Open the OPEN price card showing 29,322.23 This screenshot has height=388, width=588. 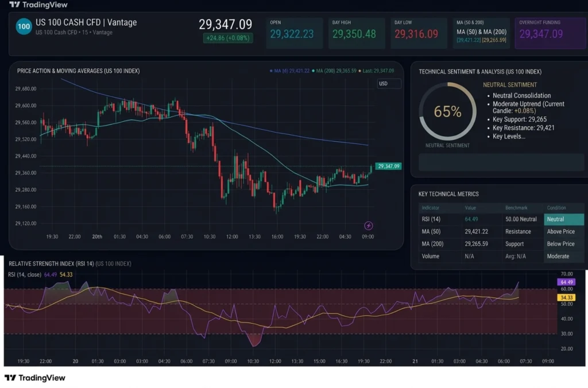tap(295, 33)
